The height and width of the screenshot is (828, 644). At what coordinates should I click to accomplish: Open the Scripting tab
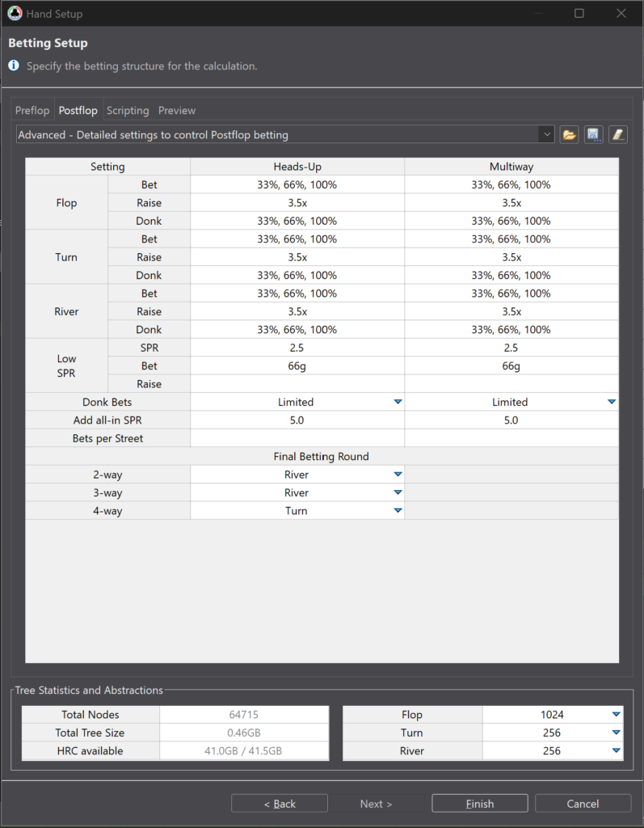tap(128, 110)
